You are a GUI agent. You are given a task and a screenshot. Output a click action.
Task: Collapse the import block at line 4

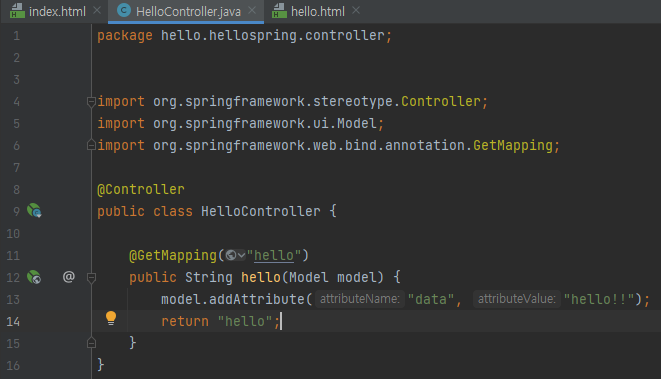pyautogui.click(x=91, y=102)
